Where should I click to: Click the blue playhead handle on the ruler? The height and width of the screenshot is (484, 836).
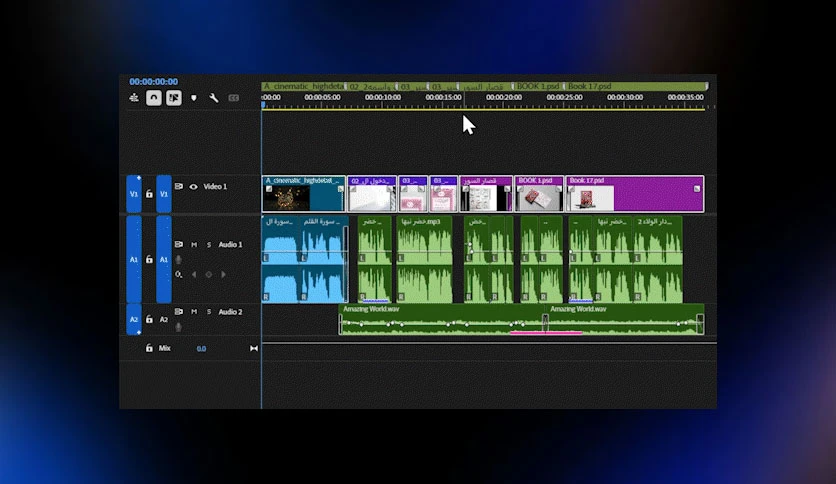pos(263,104)
